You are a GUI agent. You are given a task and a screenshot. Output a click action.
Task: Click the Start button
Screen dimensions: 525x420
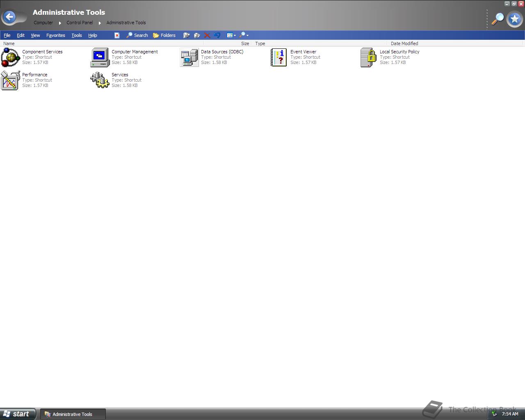(18, 414)
